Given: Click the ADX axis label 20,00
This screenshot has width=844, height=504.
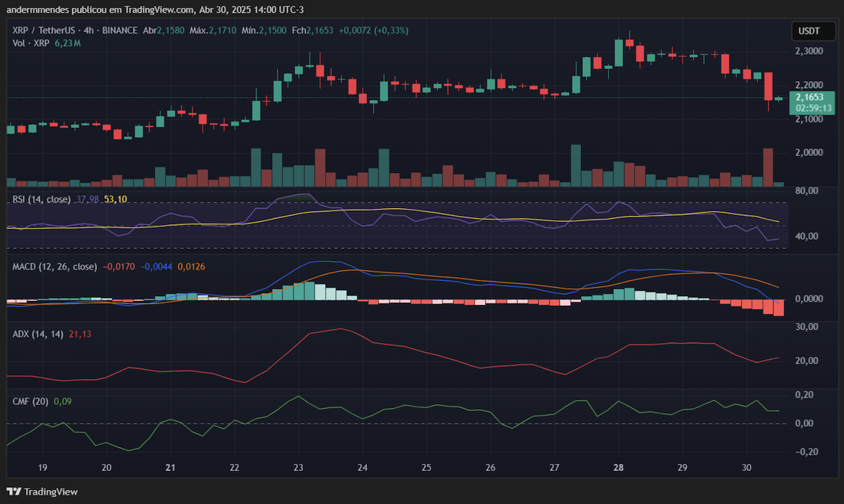Looking at the screenshot, I should [x=807, y=361].
